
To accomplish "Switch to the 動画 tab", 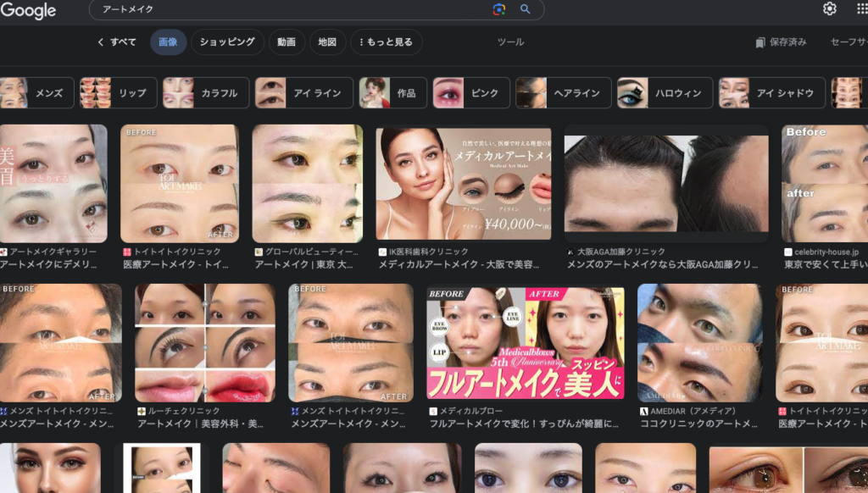I will [x=287, y=42].
